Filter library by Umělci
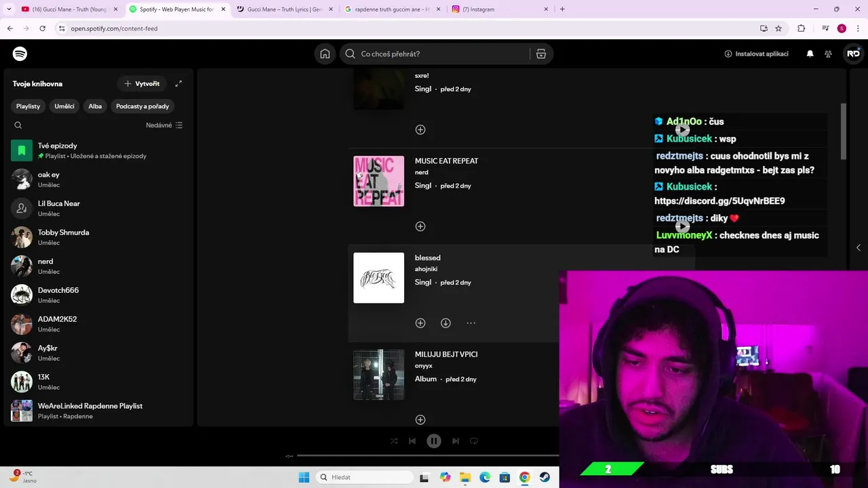This screenshot has height=488, width=868. [x=64, y=106]
